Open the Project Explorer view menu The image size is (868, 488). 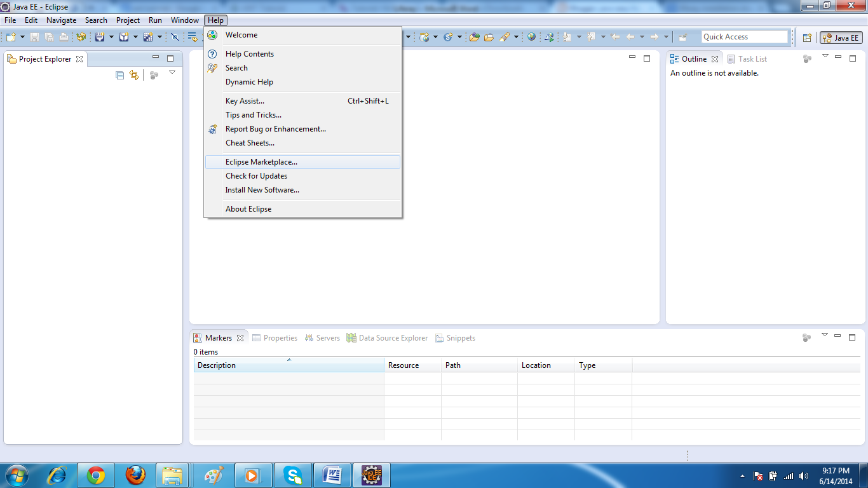click(x=172, y=72)
